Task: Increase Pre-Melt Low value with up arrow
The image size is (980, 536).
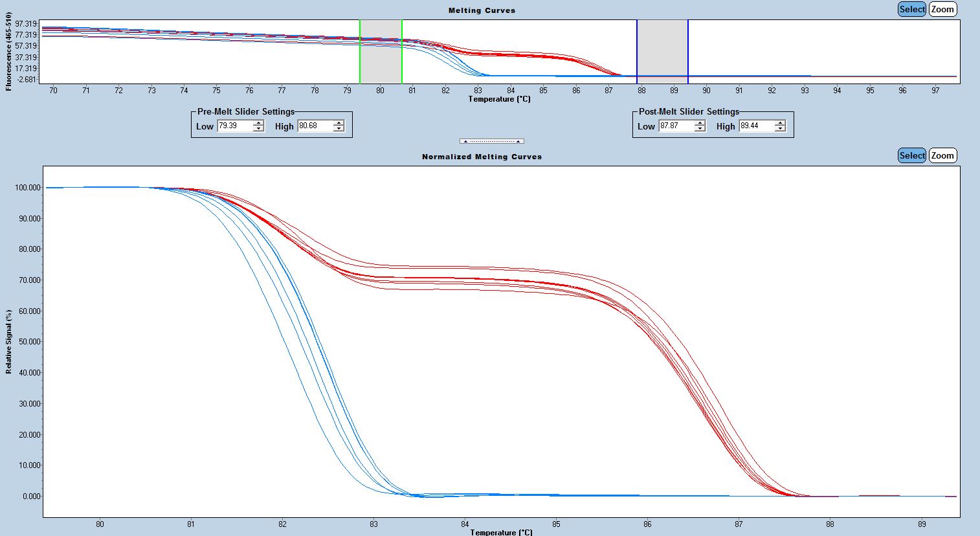Action: point(258,123)
